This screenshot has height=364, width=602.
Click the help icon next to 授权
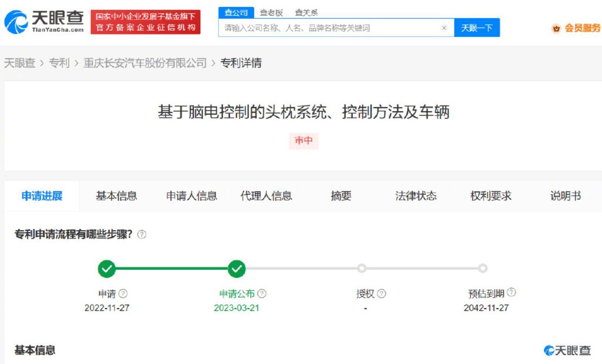[381, 294]
